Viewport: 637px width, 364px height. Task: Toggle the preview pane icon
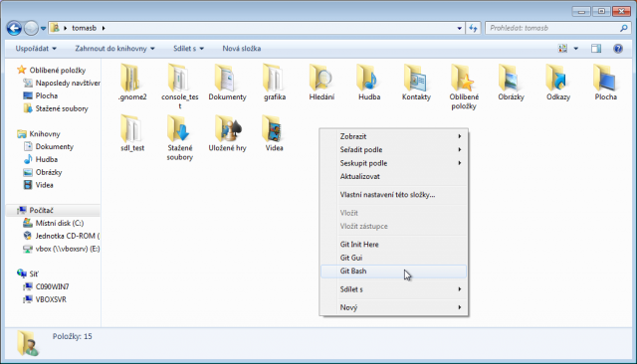tap(596, 49)
